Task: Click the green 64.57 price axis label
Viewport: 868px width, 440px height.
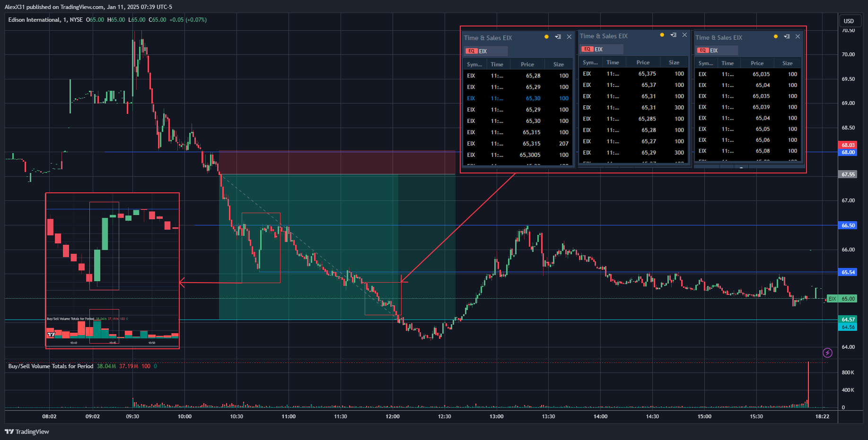Action: (x=848, y=319)
